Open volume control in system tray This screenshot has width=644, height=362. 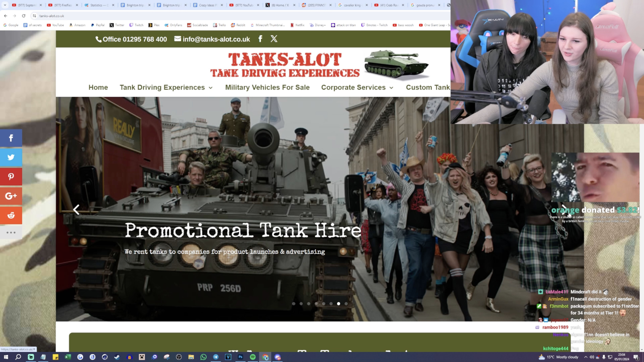click(x=592, y=357)
